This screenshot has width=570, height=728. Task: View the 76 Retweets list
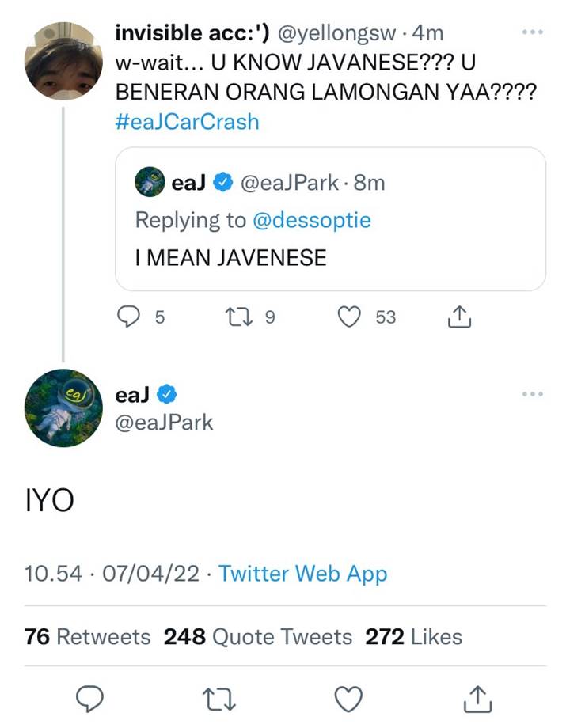tap(87, 636)
